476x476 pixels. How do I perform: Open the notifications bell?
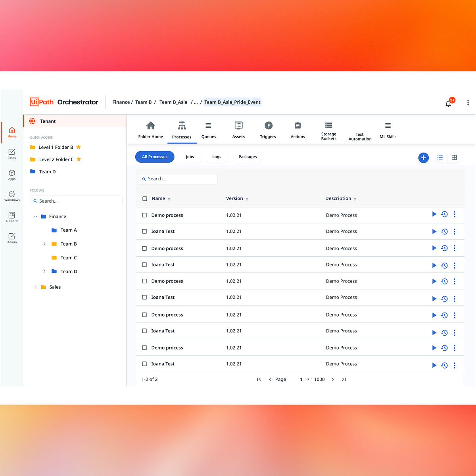click(448, 103)
